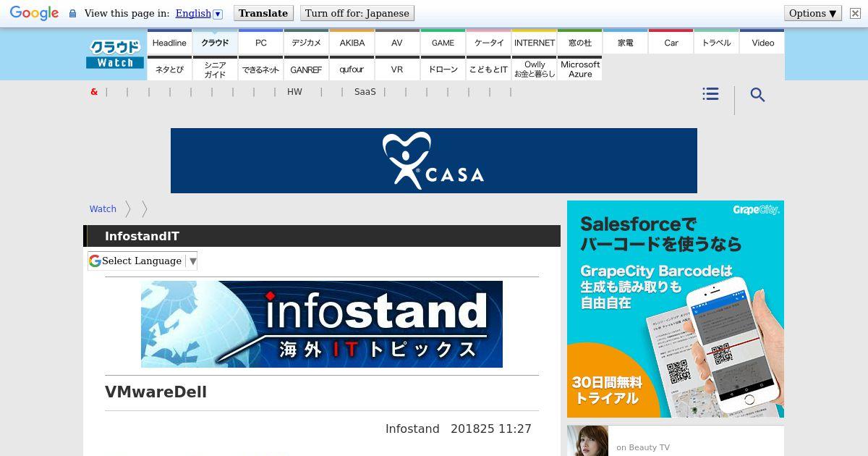Click the Google logo in translate bar

coord(34,13)
